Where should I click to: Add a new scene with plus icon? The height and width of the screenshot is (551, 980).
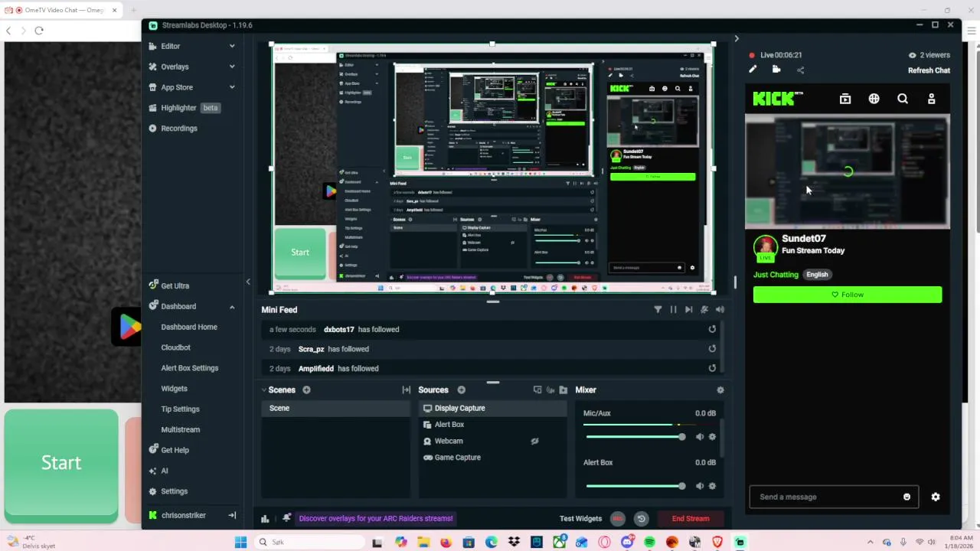pos(306,390)
